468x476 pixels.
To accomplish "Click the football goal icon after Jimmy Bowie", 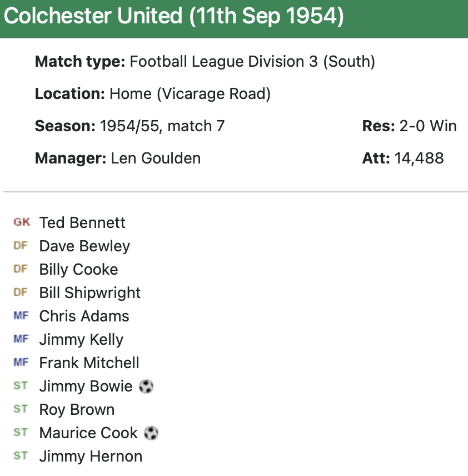I will click(x=146, y=386).
